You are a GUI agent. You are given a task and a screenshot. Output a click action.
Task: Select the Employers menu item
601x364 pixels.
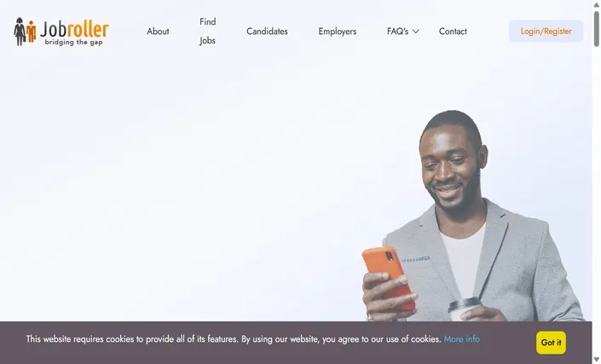(x=338, y=32)
